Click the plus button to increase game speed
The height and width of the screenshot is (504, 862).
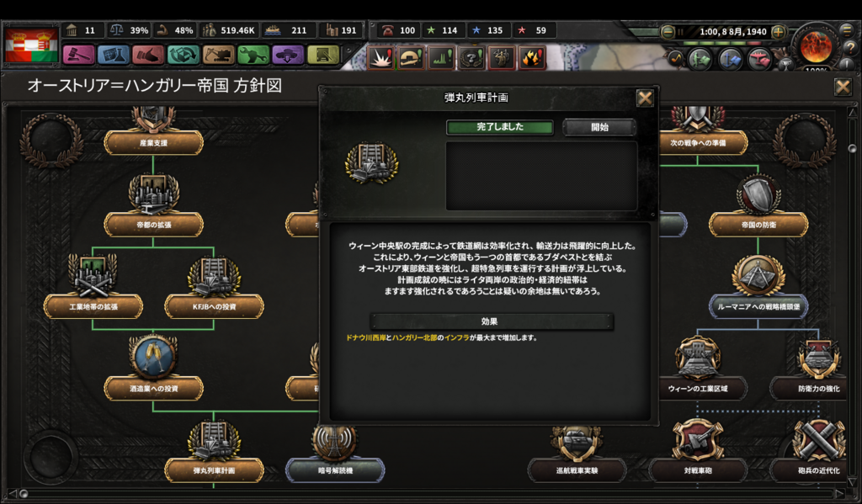(x=778, y=32)
